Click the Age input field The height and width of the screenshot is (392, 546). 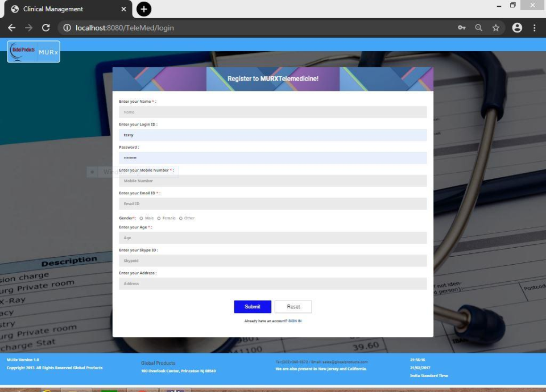click(273, 238)
